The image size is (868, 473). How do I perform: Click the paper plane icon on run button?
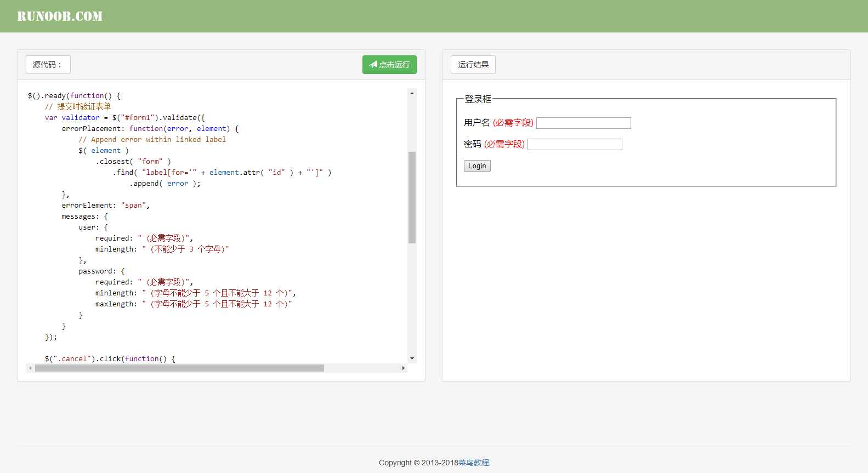pos(373,65)
